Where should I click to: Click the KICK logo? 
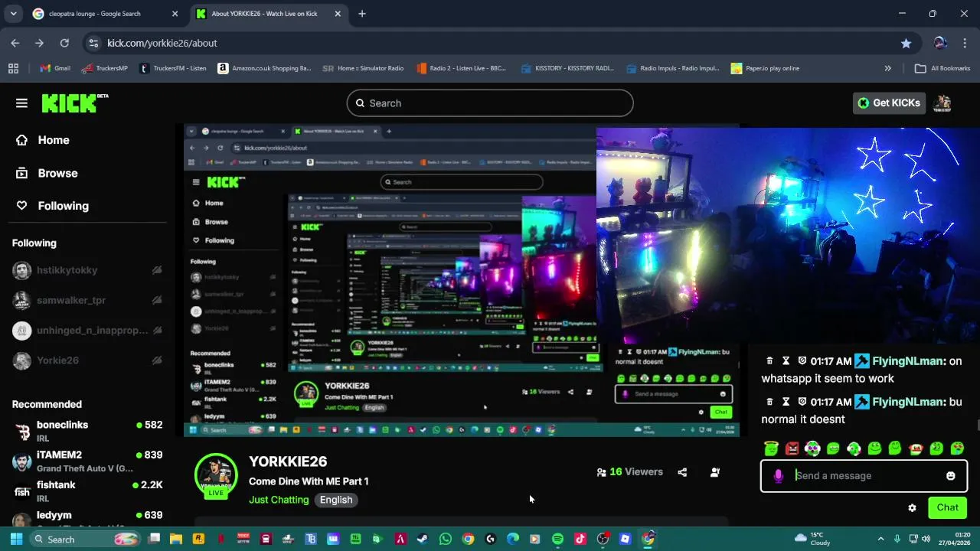point(74,103)
